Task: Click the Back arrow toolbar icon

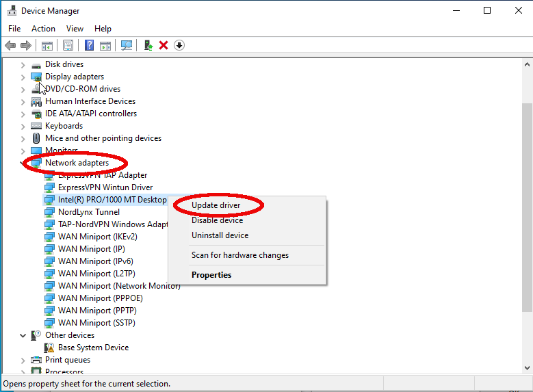Action: 10,45
